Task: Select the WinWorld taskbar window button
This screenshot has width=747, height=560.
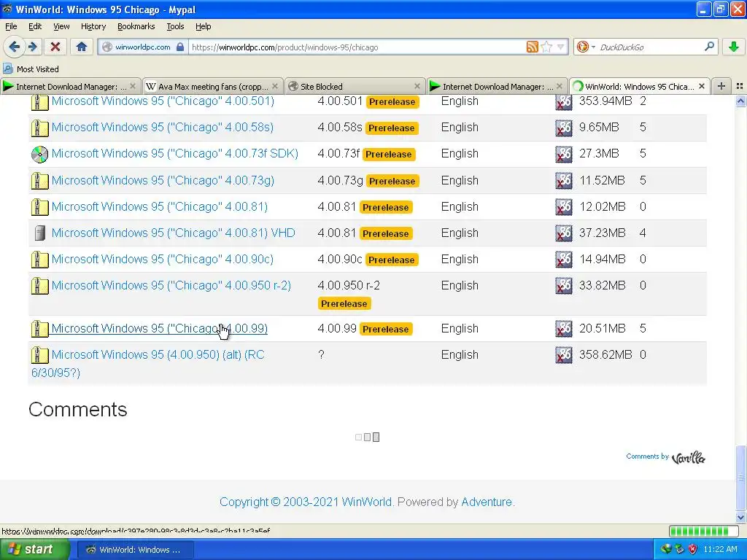Action: [135, 550]
